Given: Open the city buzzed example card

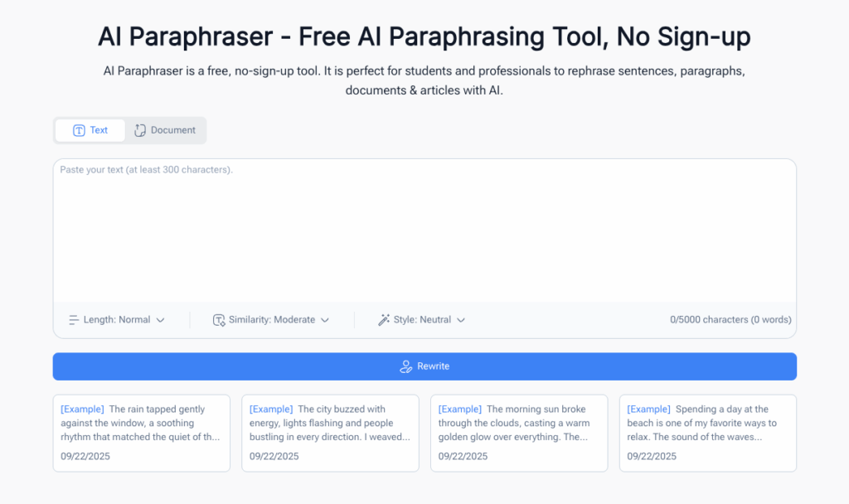Looking at the screenshot, I should tap(330, 433).
